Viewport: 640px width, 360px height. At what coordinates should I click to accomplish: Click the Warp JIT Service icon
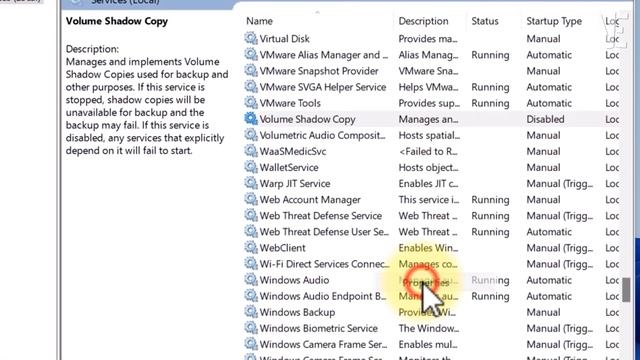pyautogui.click(x=251, y=183)
